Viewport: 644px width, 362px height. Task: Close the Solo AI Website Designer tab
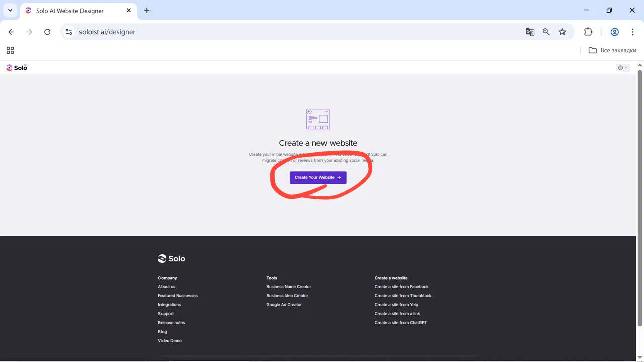pos(129,10)
